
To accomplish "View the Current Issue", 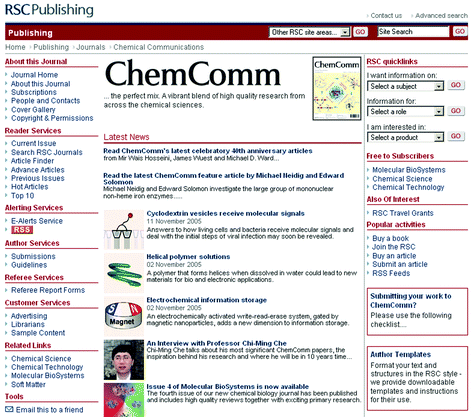I will pyautogui.click(x=33, y=143).
